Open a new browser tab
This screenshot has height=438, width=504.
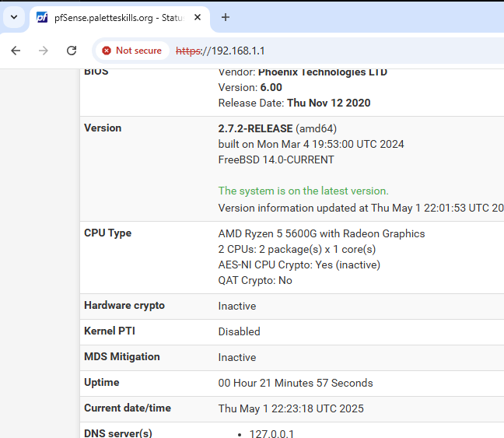pyautogui.click(x=226, y=17)
